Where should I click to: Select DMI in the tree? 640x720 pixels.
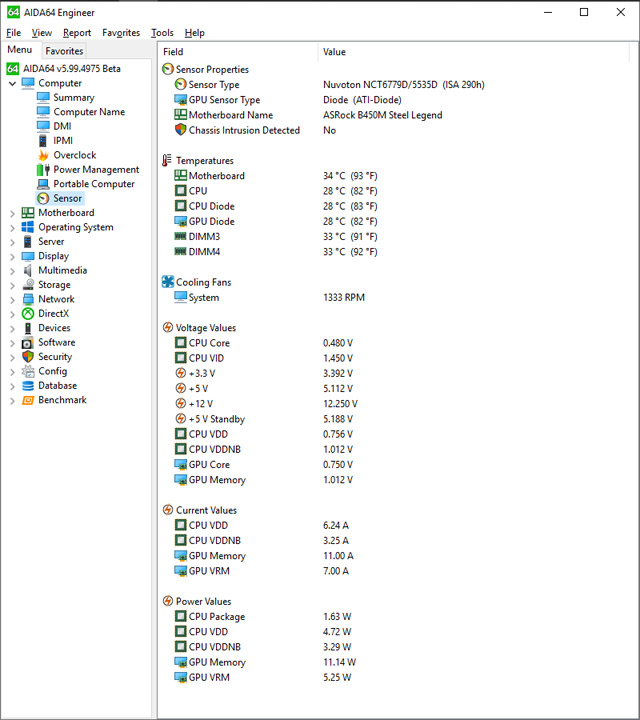62,126
